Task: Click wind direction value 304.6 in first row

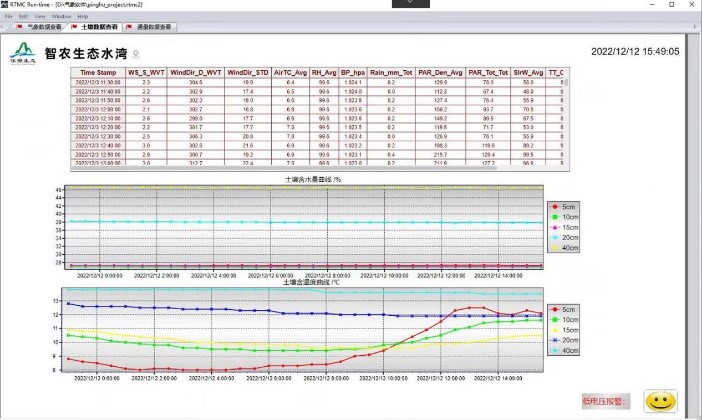Action: pos(196,82)
